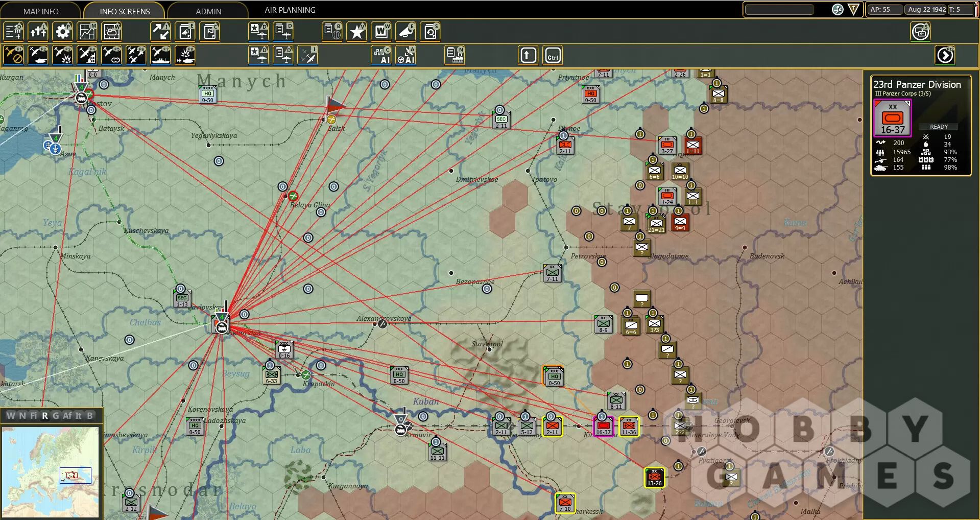Select the 13-26 unit counter on map
980x520 pixels.
654,477
